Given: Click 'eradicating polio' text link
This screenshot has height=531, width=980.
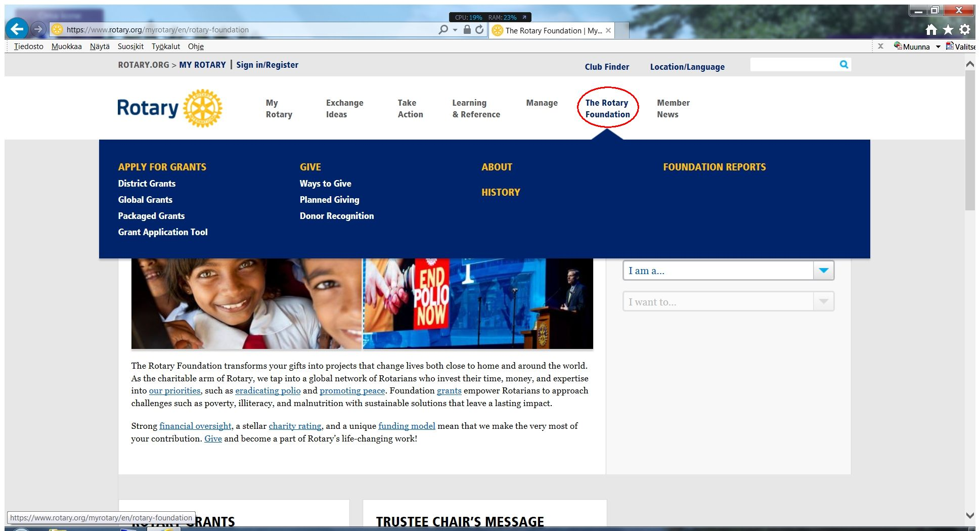Looking at the screenshot, I should pyautogui.click(x=268, y=390).
